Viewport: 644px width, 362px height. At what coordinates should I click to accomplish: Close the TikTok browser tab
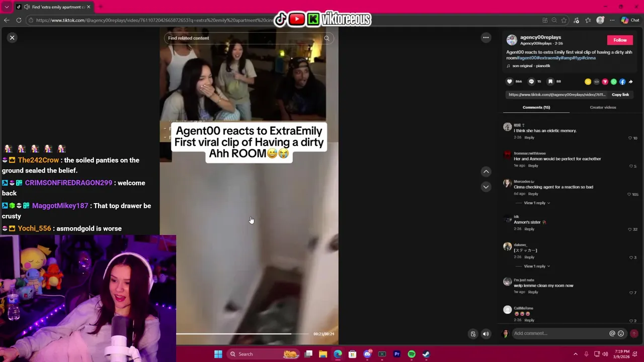point(89,7)
